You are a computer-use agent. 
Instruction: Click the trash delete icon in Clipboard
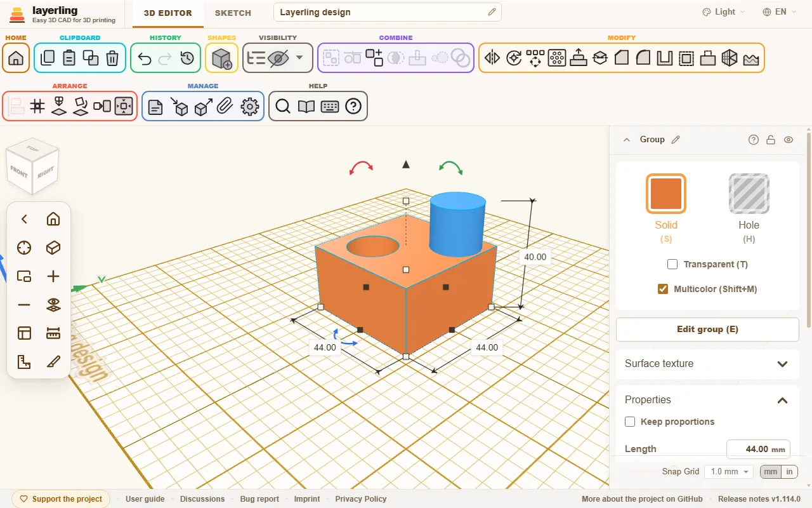coord(112,58)
